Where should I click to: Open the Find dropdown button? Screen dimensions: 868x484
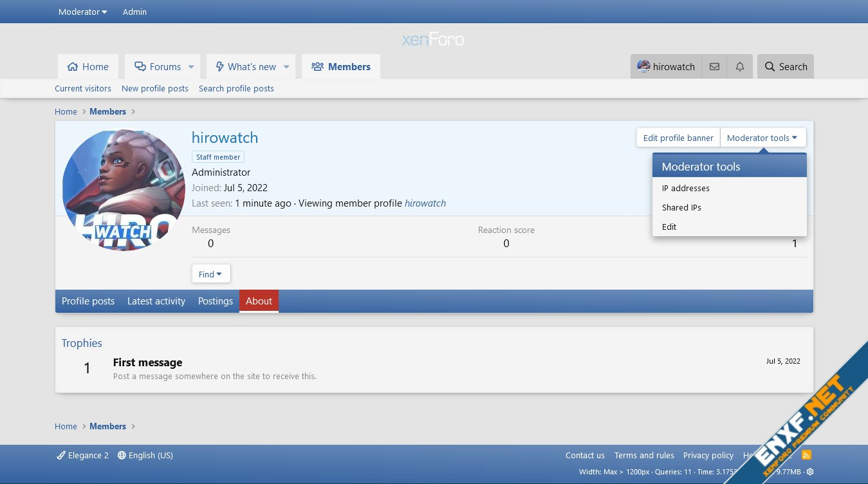pos(210,274)
